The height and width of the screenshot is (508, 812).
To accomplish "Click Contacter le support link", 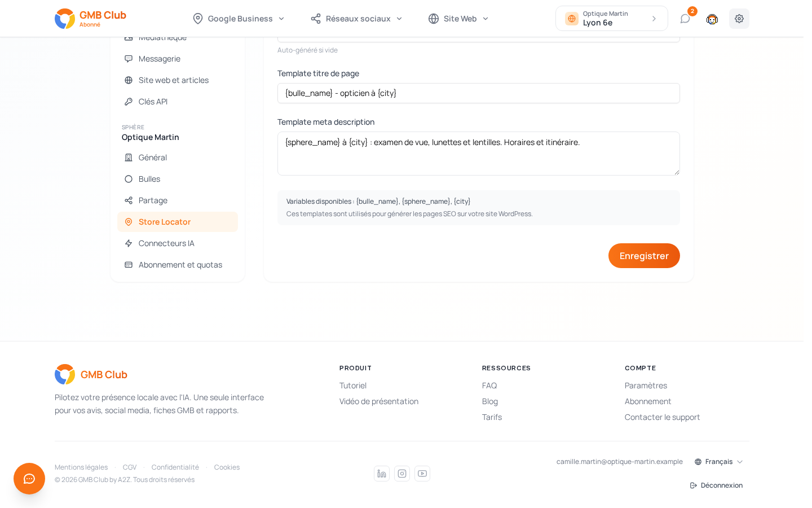I will pos(662,417).
